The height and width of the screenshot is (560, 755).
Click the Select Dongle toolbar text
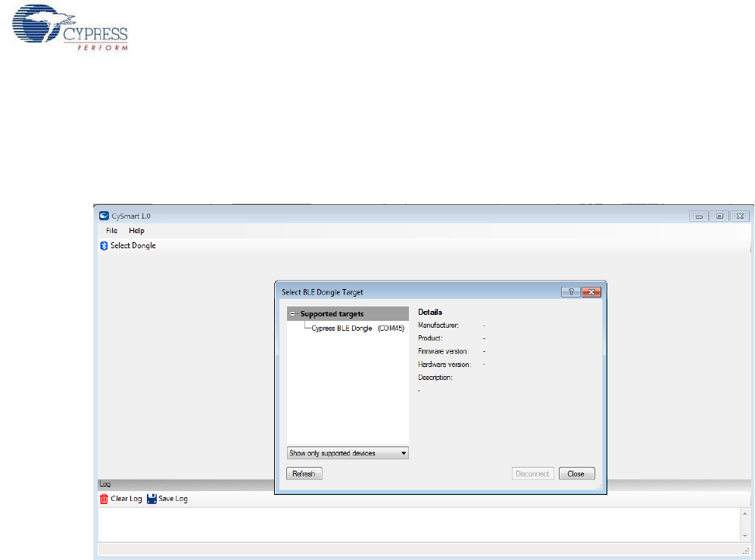[133, 245]
